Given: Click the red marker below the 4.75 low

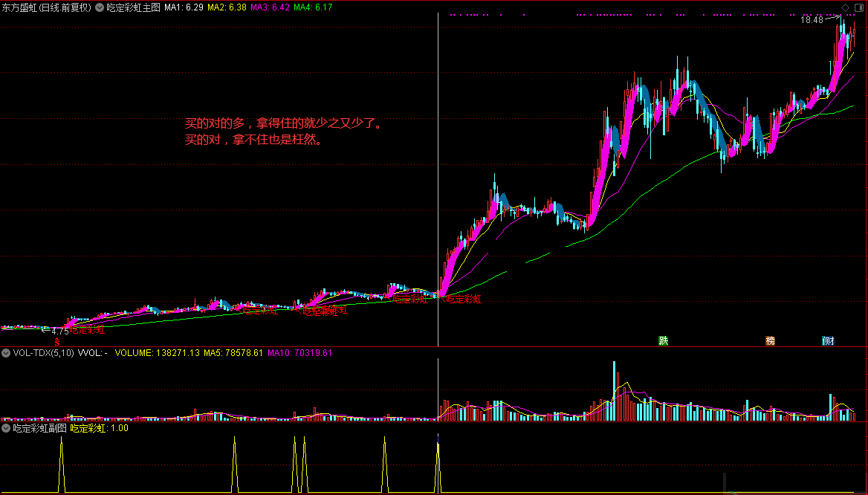Looking at the screenshot, I should point(56,341).
